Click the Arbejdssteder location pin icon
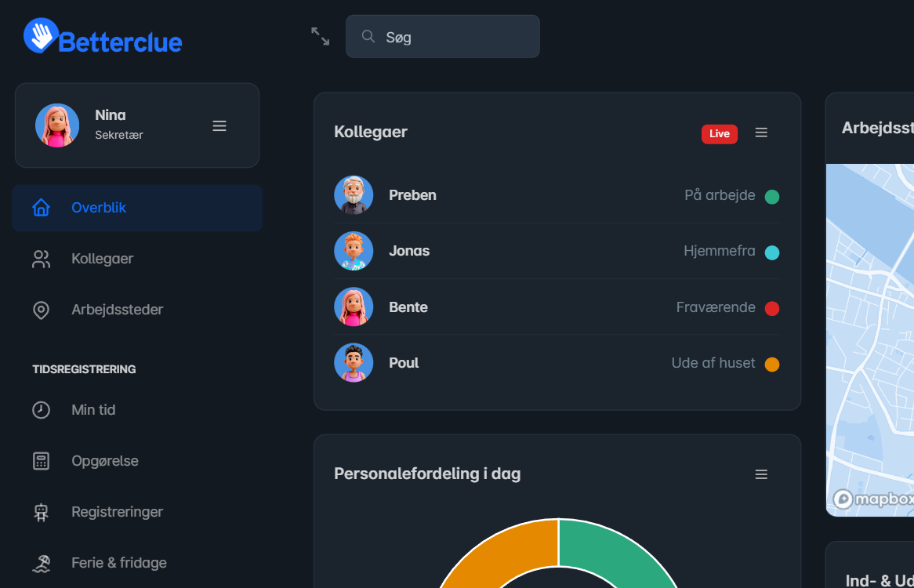 pyautogui.click(x=41, y=310)
